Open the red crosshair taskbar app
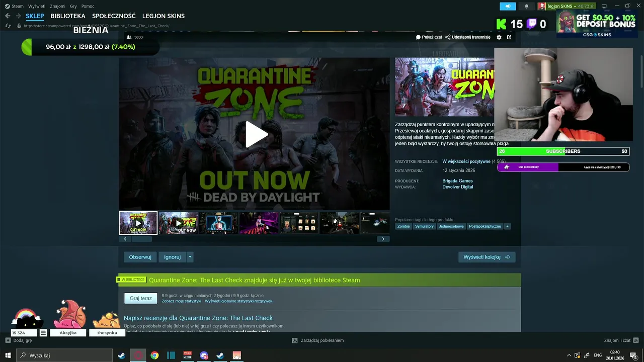The image size is (644, 362). pos(138,355)
